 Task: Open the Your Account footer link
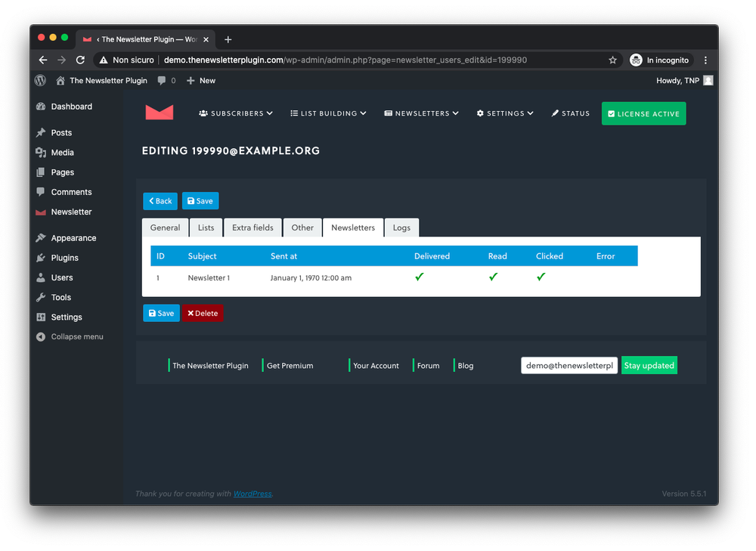coord(376,366)
